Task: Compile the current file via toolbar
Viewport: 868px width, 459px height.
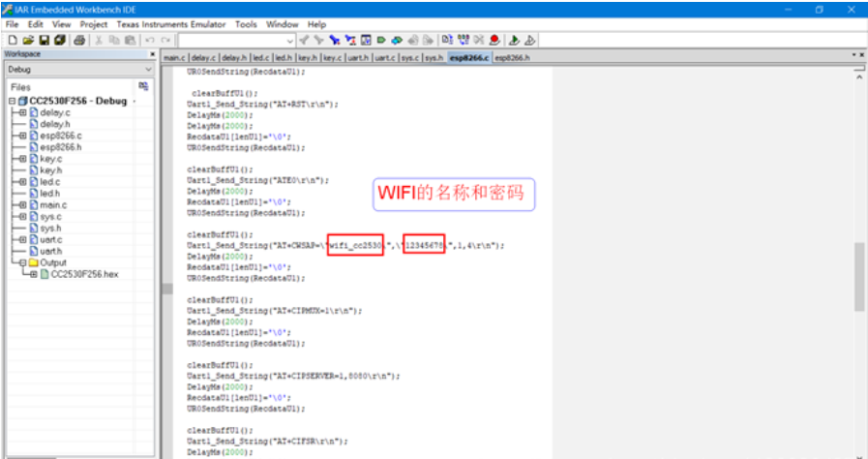Action: tap(447, 40)
